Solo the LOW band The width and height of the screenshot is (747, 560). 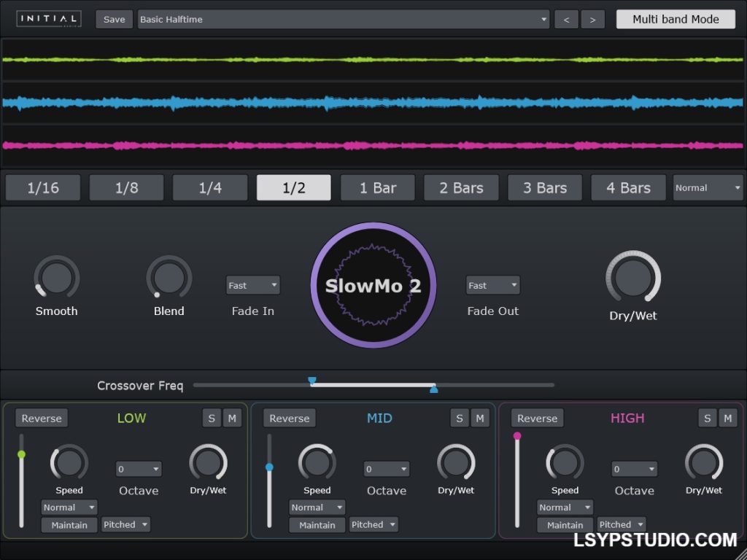pyautogui.click(x=212, y=418)
